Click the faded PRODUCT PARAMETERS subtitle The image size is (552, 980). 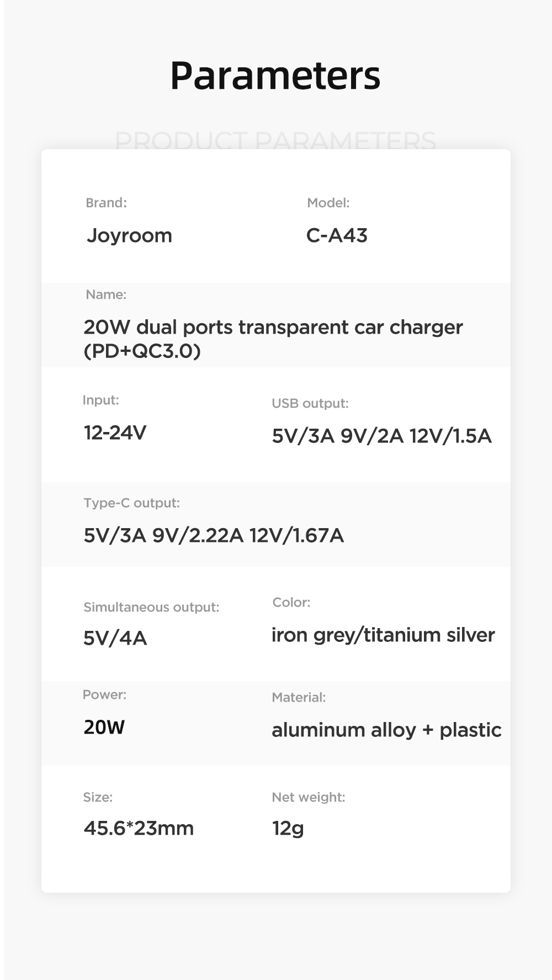tap(275, 140)
